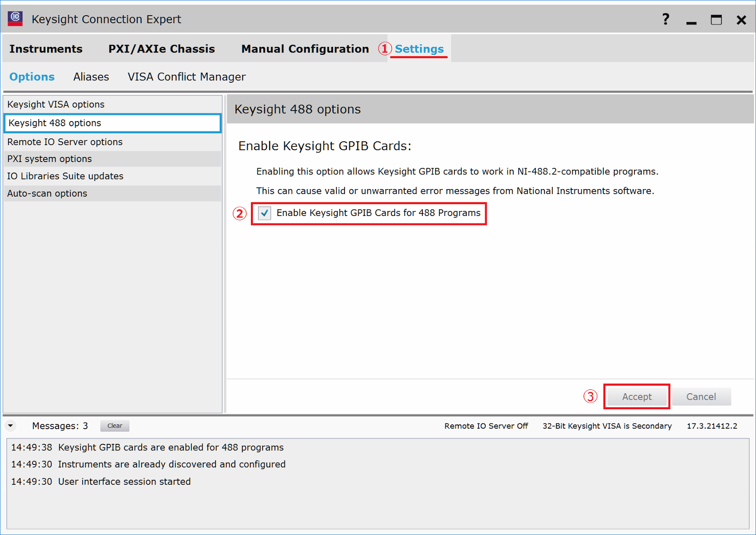
Task: Clear the messages log
Action: tap(115, 426)
